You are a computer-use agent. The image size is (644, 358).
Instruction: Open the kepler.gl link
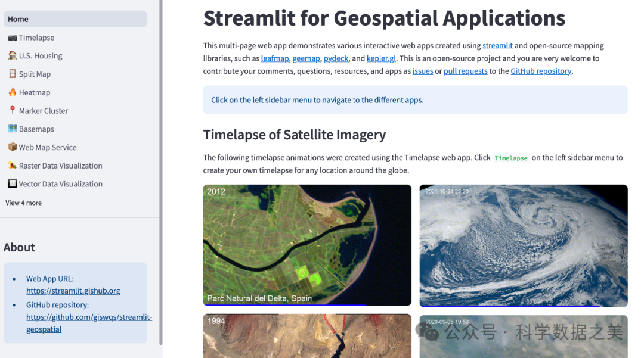pyautogui.click(x=381, y=58)
